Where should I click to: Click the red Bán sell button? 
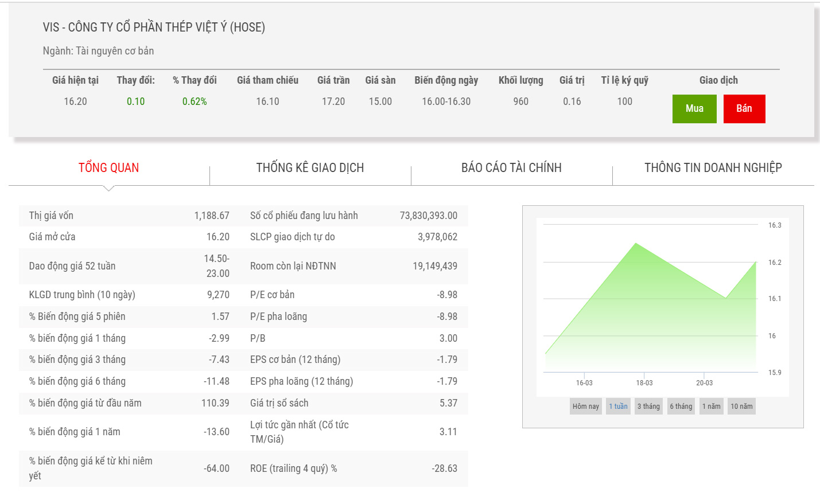(x=744, y=109)
